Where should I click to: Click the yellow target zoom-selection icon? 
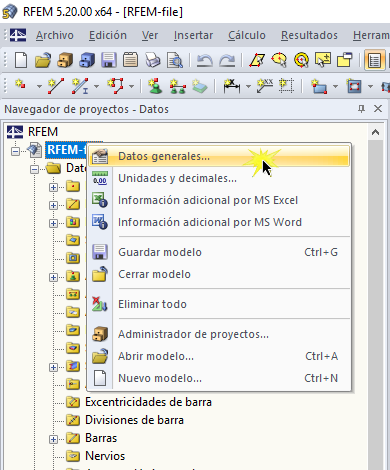(301, 60)
